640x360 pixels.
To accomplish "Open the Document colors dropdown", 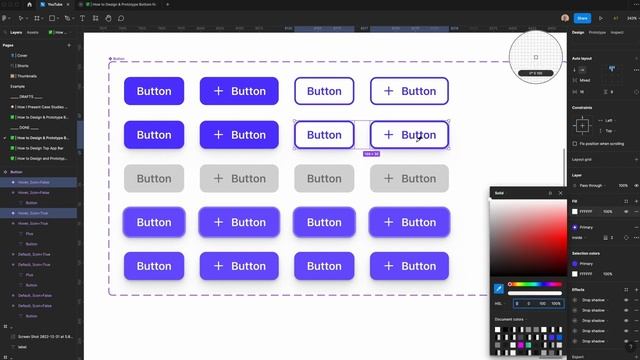I will coord(510,320).
